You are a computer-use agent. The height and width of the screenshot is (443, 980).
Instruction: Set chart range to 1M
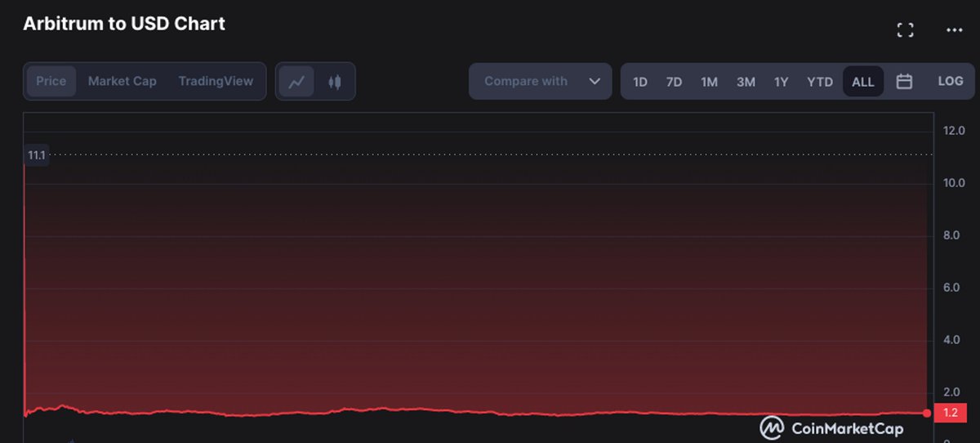tap(709, 82)
